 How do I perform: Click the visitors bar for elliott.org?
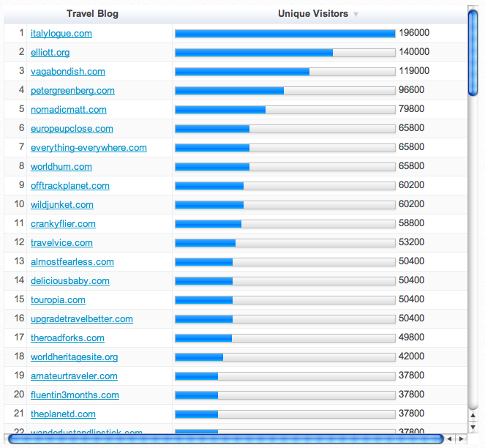click(285, 53)
